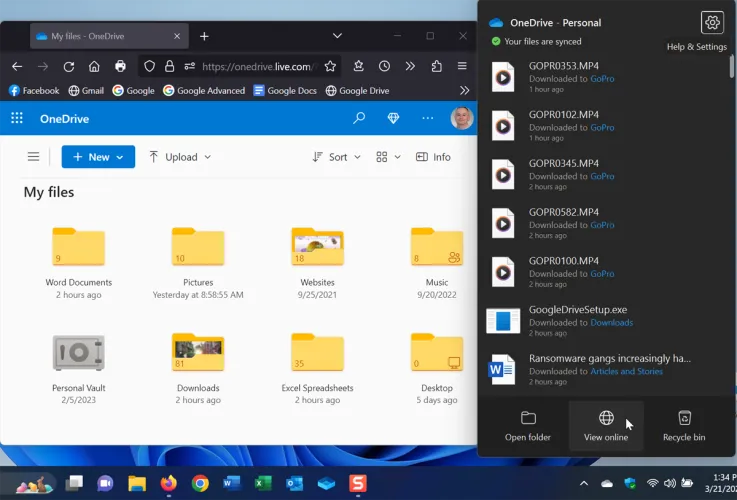The height and width of the screenshot is (500, 737).
Task: Click Firefox home toolbar icon
Action: tap(94, 66)
